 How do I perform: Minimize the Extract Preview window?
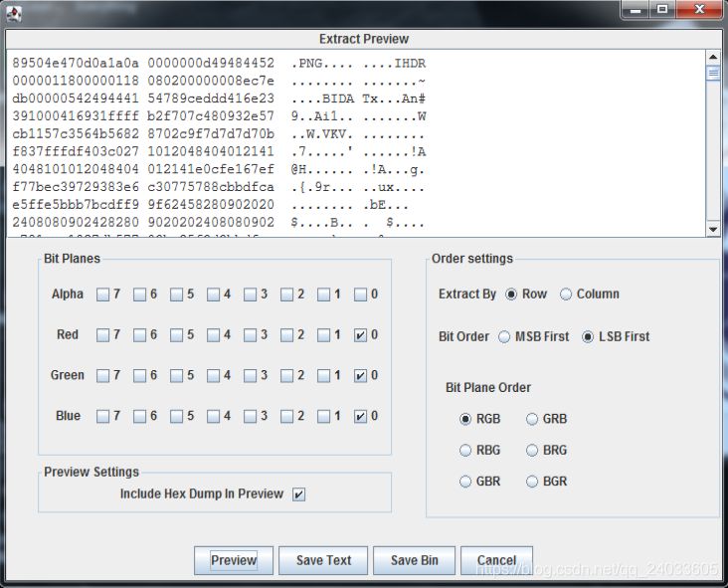pos(636,10)
